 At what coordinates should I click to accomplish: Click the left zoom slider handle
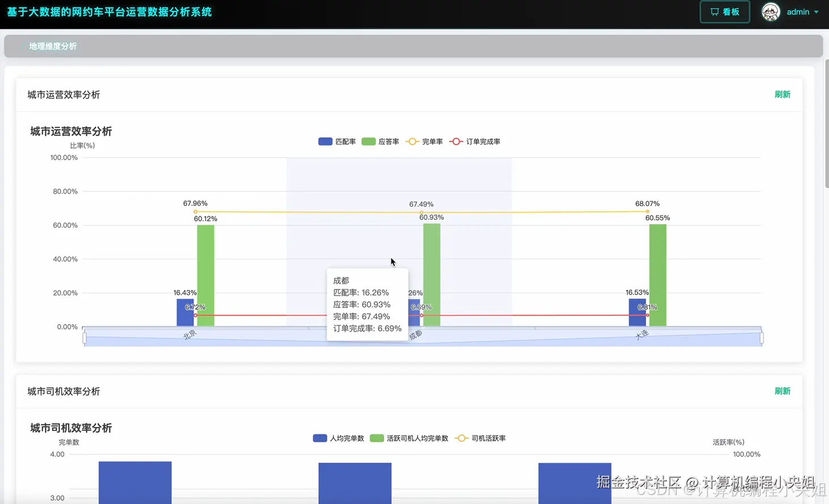[x=84, y=338]
